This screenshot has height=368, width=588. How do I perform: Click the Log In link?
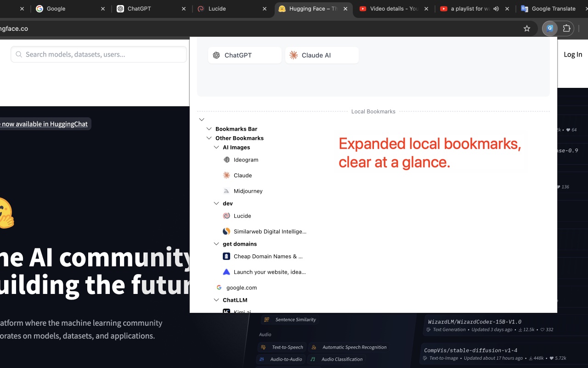tap(572, 54)
